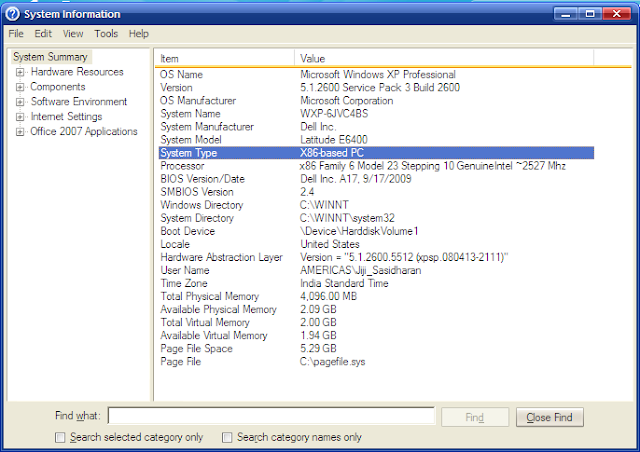Screen dimensions: 640x452
Task: Click the WXP-6JVC4BS system name value
Action: point(334,114)
